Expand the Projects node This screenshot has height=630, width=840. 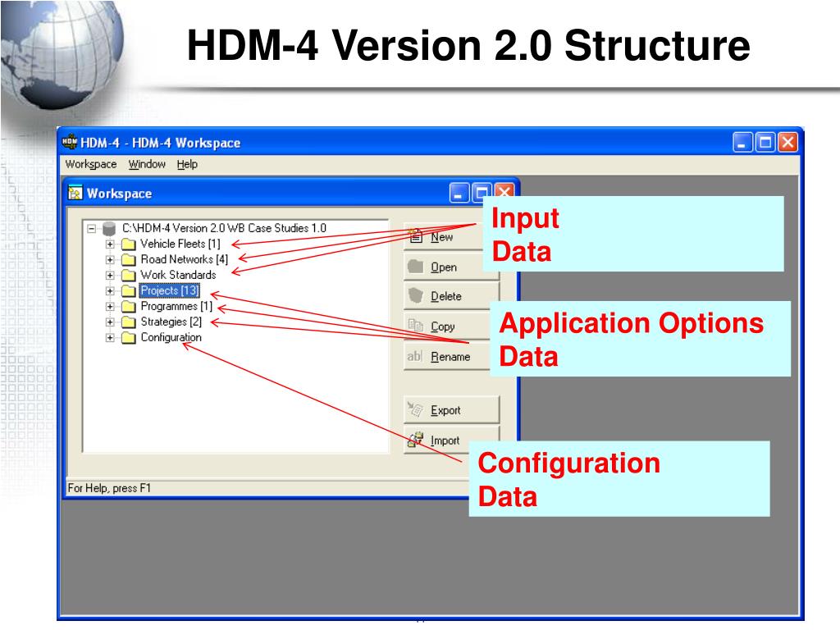pos(110,291)
